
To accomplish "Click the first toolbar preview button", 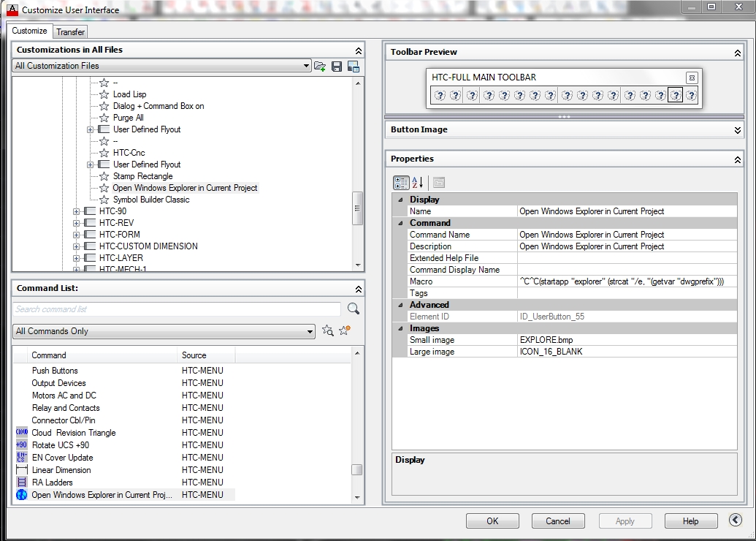I will [x=440, y=95].
